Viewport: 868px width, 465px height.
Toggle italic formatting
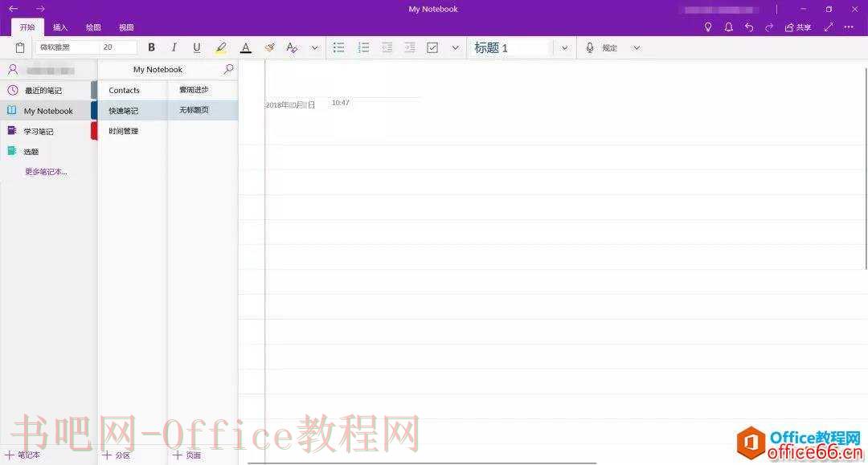pos(174,47)
